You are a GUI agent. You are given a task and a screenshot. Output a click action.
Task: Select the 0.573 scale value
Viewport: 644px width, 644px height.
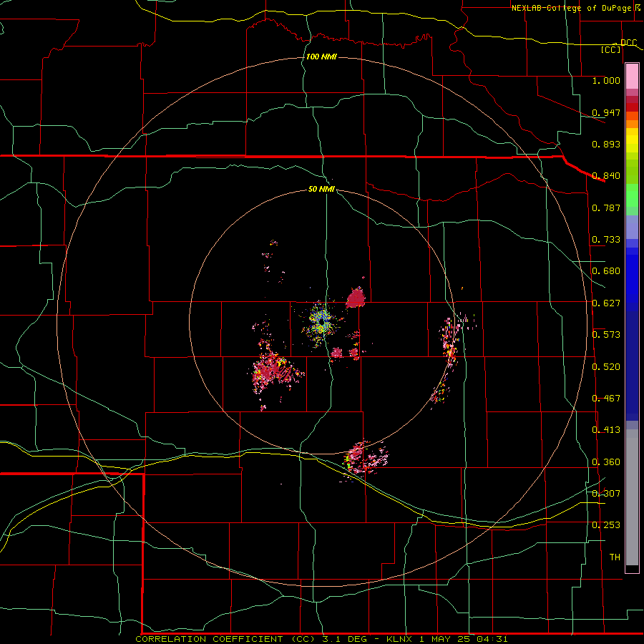click(x=606, y=335)
